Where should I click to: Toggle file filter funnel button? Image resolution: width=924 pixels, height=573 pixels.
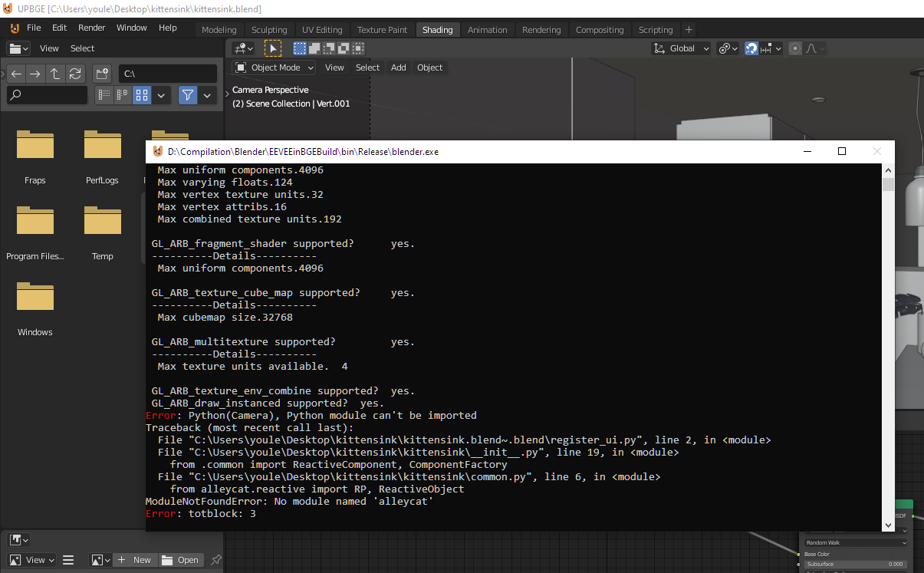coord(188,95)
